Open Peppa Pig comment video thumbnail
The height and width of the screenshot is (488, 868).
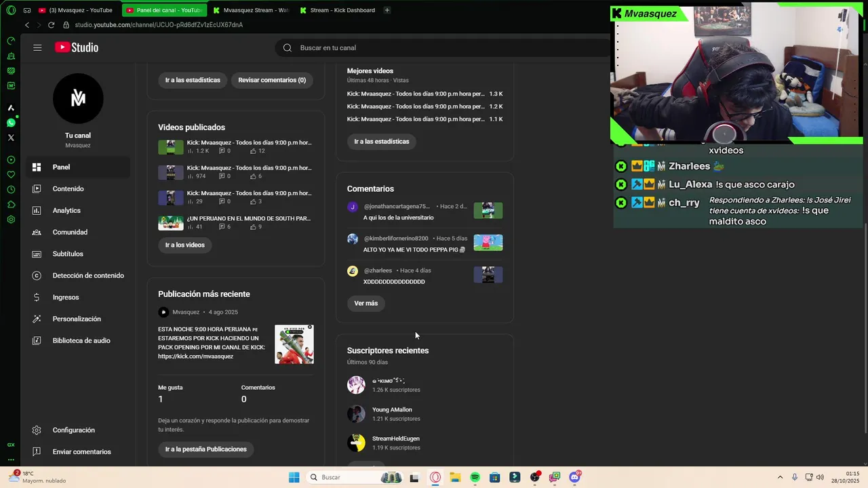click(488, 243)
